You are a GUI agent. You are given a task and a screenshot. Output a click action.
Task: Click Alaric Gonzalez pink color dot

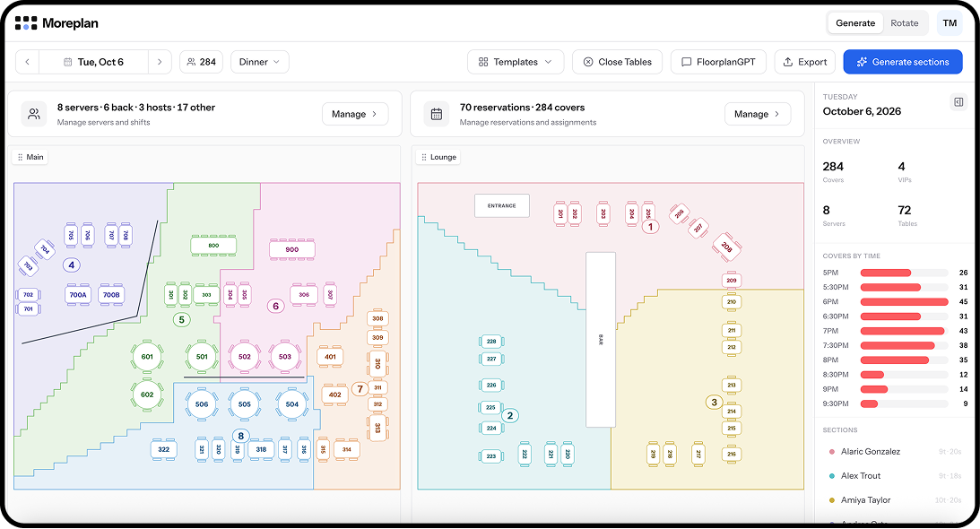pos(832,452)
